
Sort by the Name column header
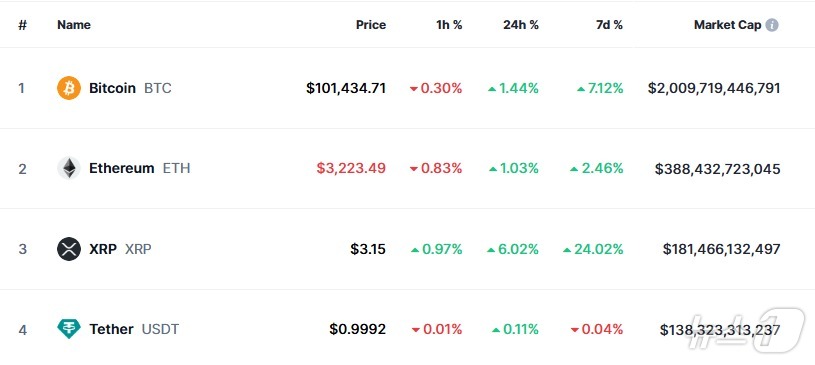tap(74, 25)
